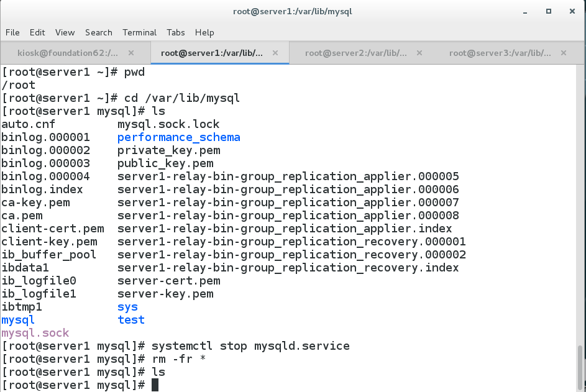
Task: Click the blue mysql directory entry
Action: pos(18,321)
